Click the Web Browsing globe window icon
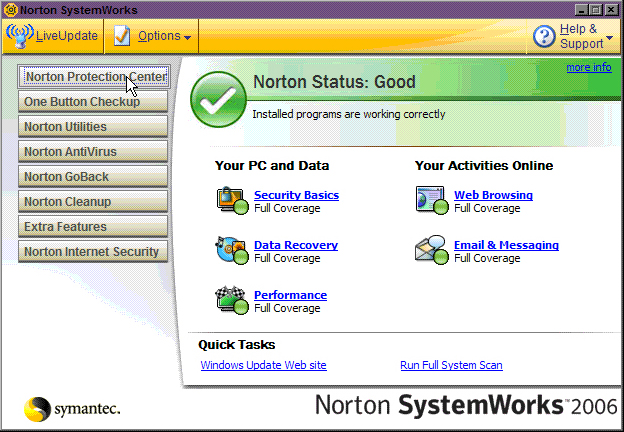 [x=432, y=200]
